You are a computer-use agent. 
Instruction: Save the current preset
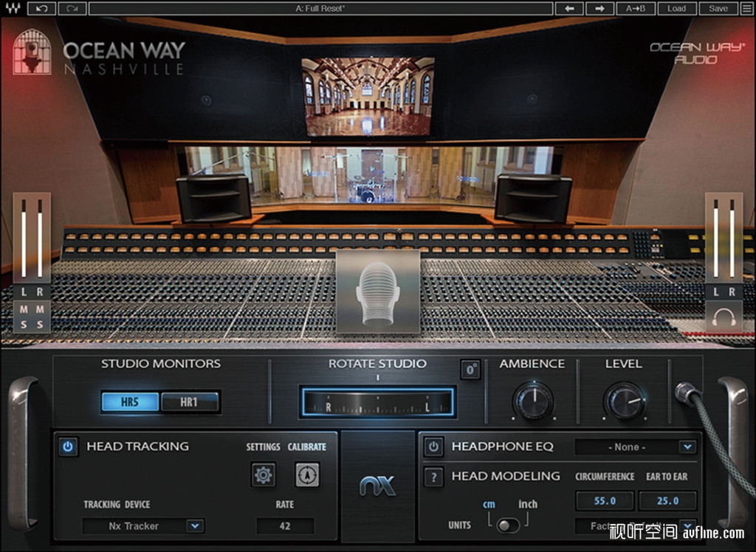click(x=718, y=8)
